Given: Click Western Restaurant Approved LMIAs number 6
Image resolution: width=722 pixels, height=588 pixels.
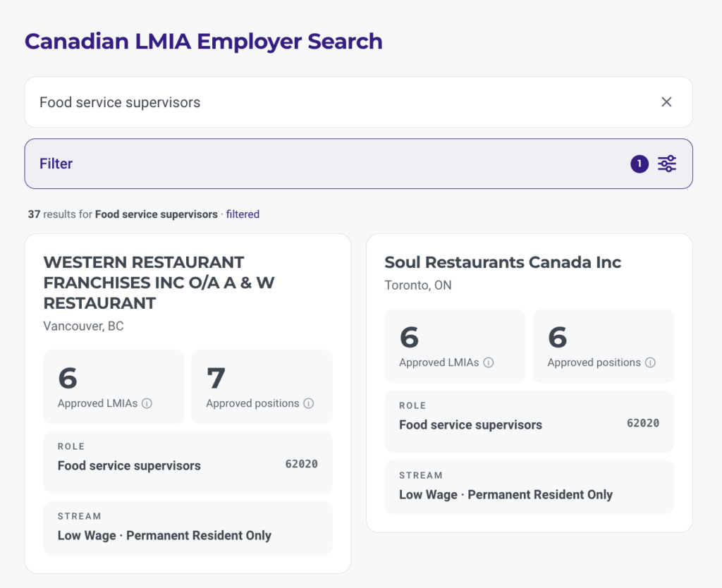Looking at the screenshot, I should click(x=68, y=378).
